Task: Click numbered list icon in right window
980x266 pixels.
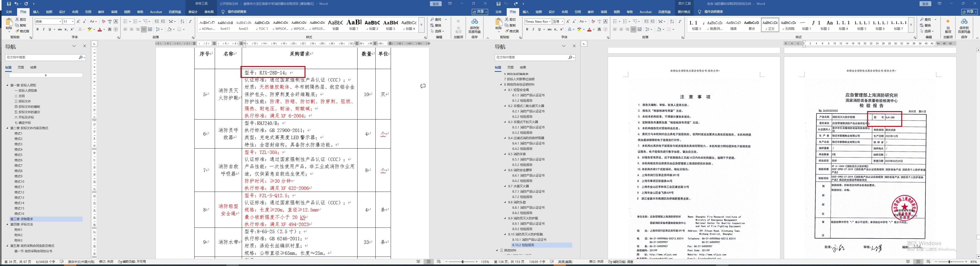Action: 625,22
